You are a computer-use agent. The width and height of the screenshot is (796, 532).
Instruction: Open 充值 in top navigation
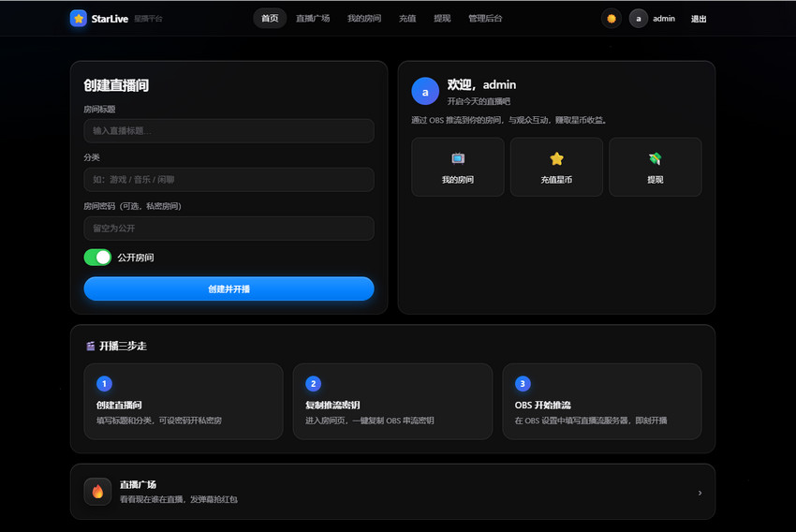[407, 19]
